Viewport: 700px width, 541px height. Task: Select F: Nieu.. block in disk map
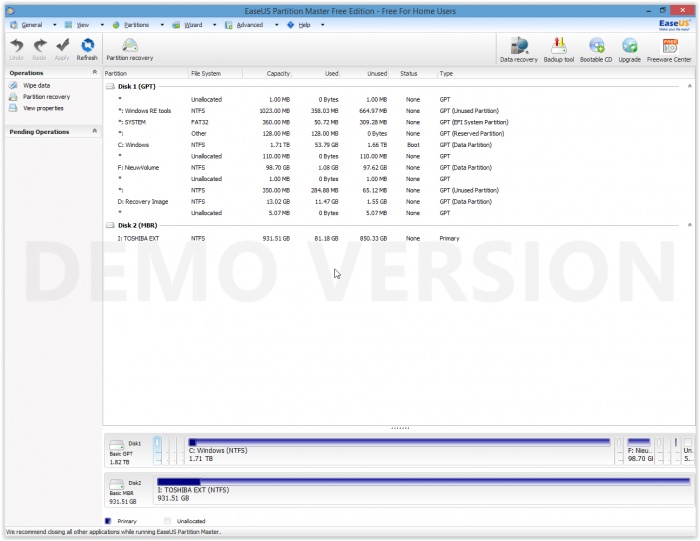coord(639,450)
